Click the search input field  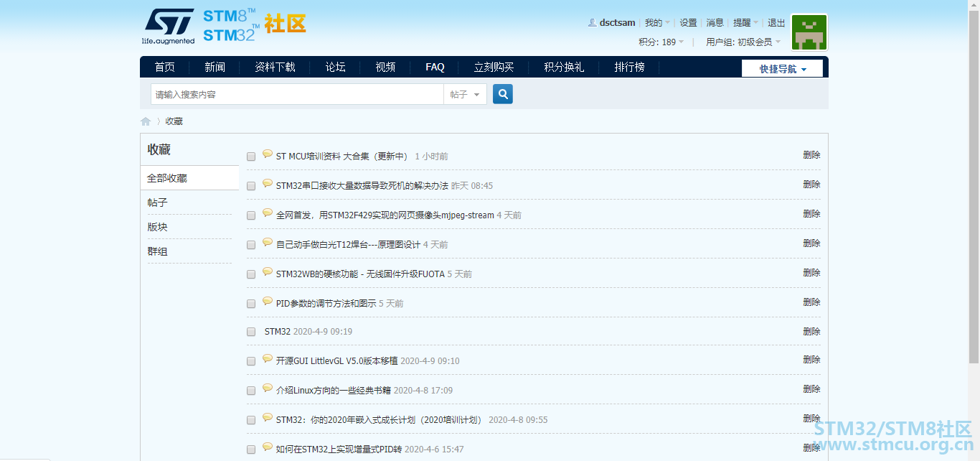click(297, 94)
